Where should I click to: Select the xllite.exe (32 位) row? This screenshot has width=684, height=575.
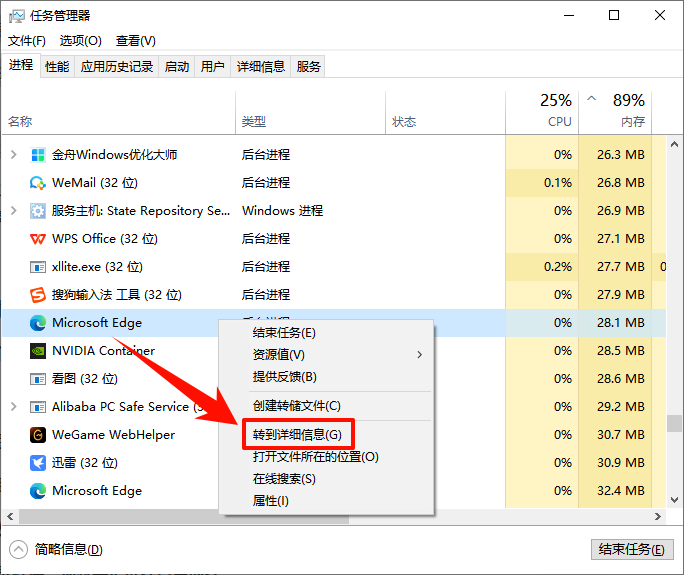(x=334, y=267)
